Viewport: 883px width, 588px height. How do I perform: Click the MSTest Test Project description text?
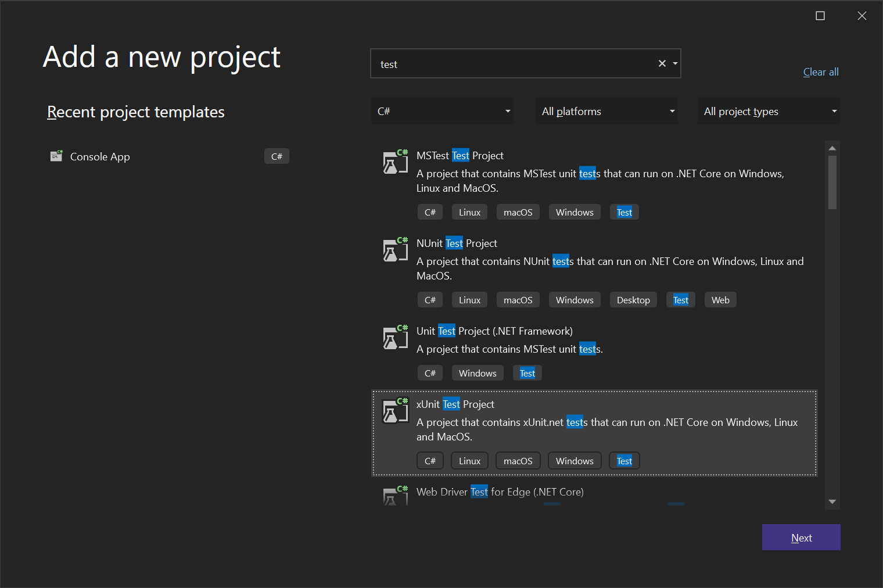click(x=600, y=181)
